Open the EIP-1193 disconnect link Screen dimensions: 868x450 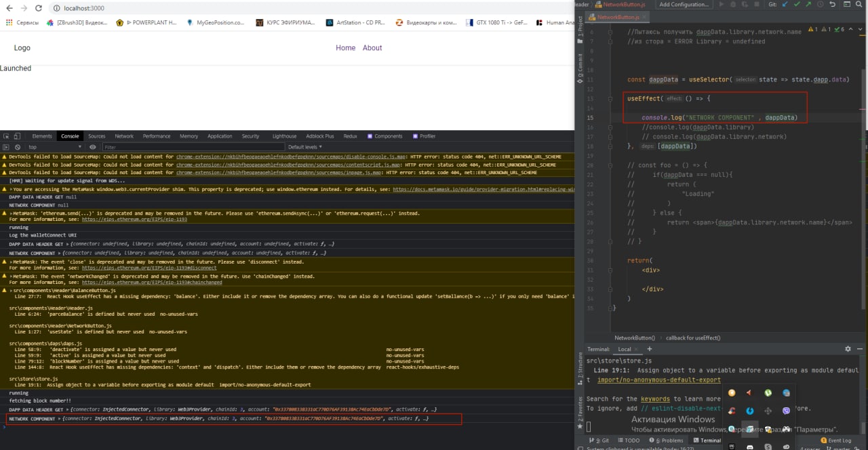[149, 268]
